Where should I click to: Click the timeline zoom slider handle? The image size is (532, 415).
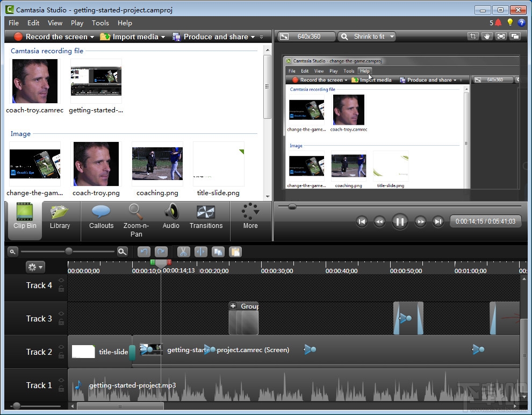click(69, 251)
